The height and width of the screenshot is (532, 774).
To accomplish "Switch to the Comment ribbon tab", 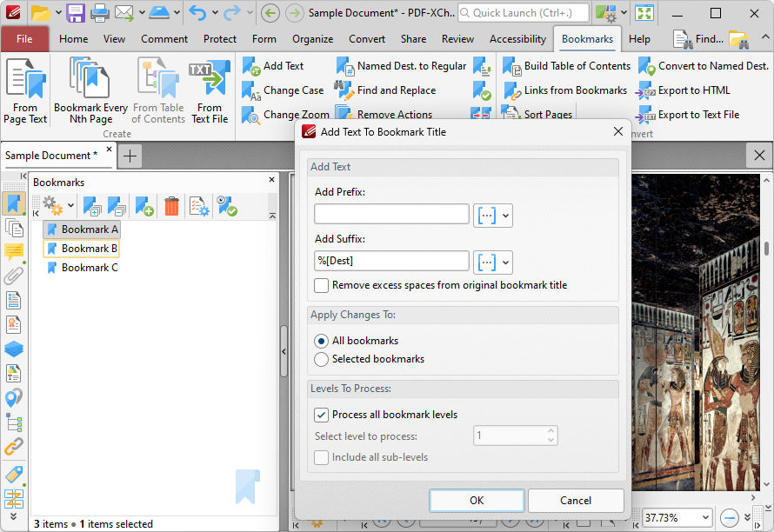I will click(164, 39).
